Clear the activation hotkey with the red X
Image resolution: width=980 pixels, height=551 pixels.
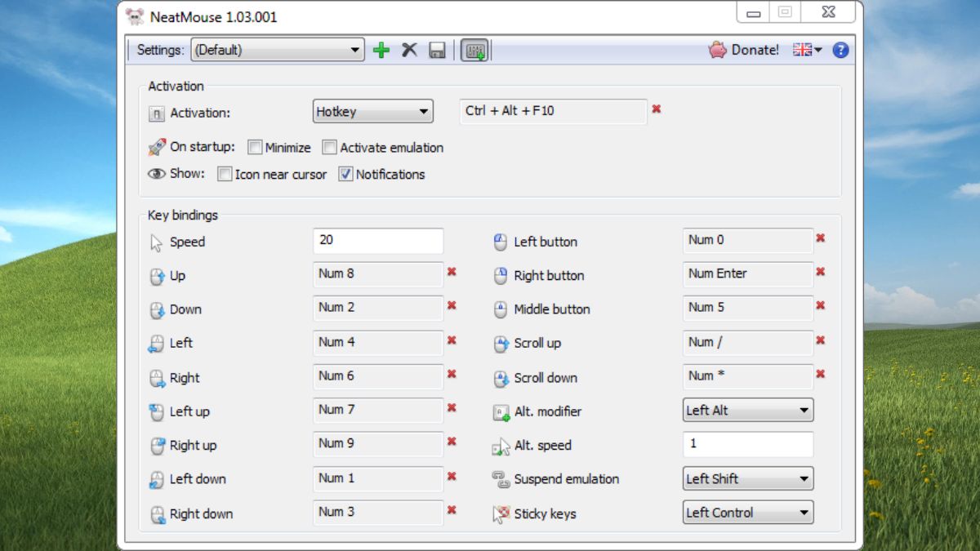click(x=656, y=109)
